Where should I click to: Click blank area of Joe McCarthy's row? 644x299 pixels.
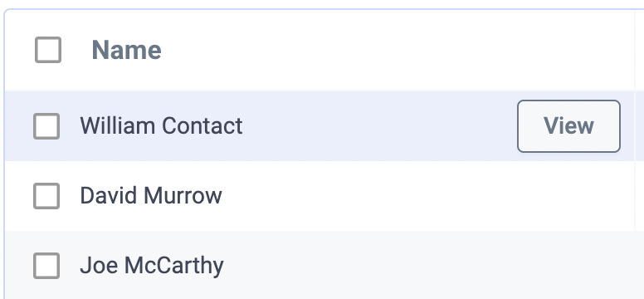click(x=411, y=266)
